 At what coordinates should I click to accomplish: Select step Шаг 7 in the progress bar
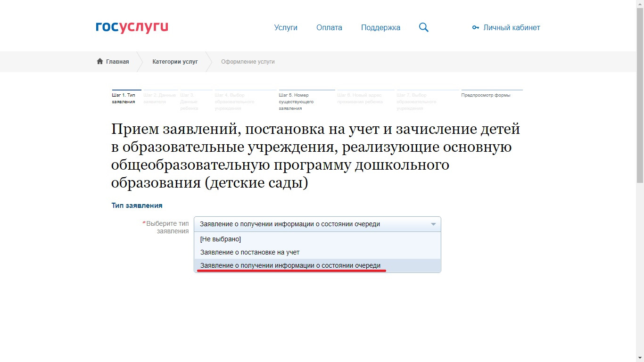(x=428, y=100)
